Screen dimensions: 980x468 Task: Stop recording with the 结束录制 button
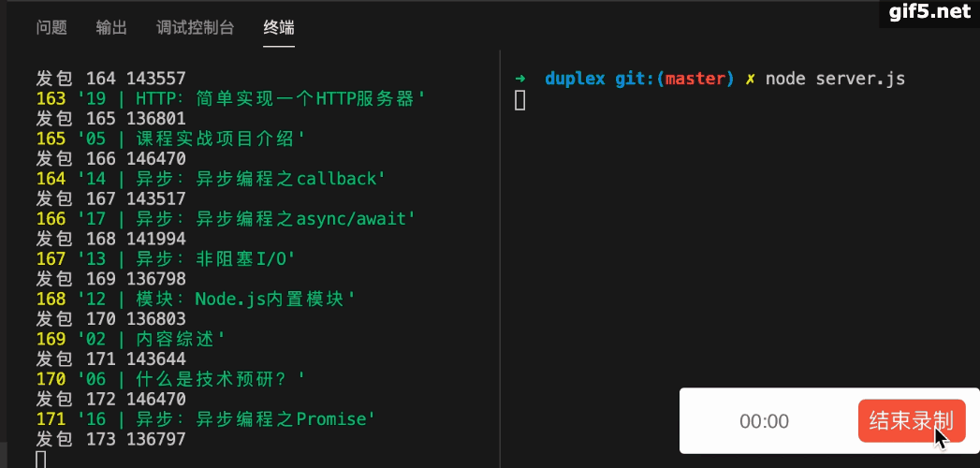click(x=912, y=420)
